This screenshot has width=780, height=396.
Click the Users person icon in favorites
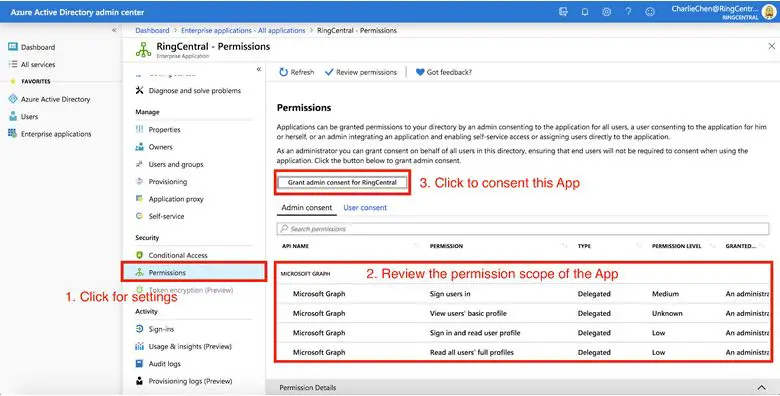coord(13,116)
